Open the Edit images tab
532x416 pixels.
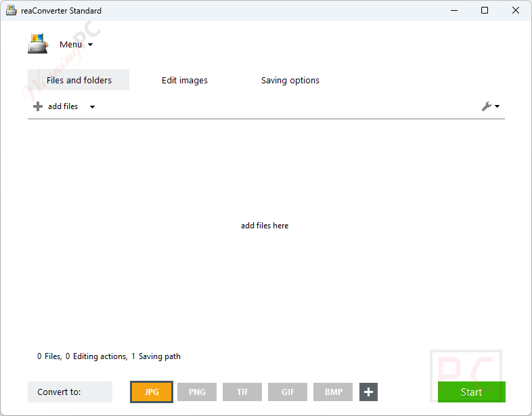tap(185, 81)
